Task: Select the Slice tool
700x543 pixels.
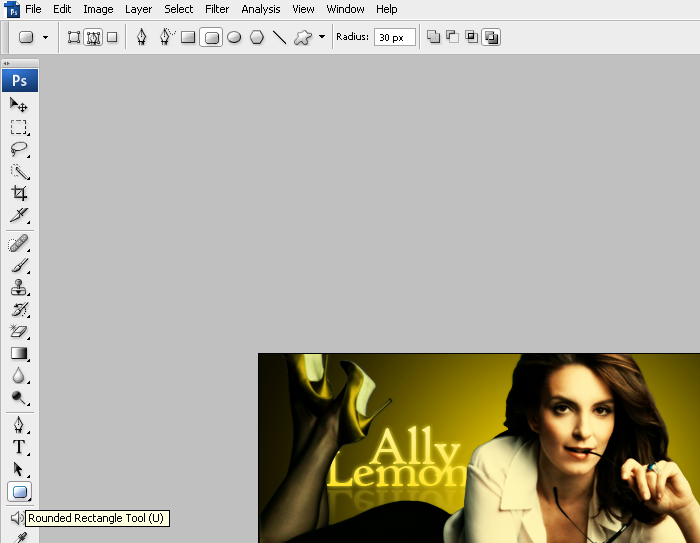Action: [x=19, y=215]
